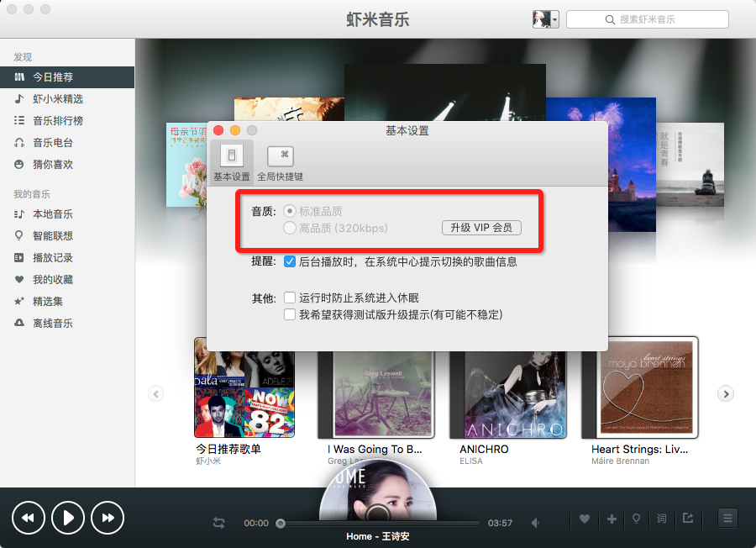Enable the 测试版升级提示 checkbox
756x548 pixels.
click(289, 314)
